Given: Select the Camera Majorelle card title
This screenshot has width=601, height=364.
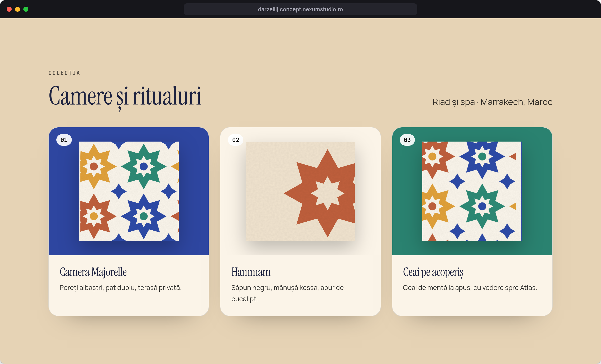Looking at the screenshot, I should pyautogui.click(x=93, y=272).
